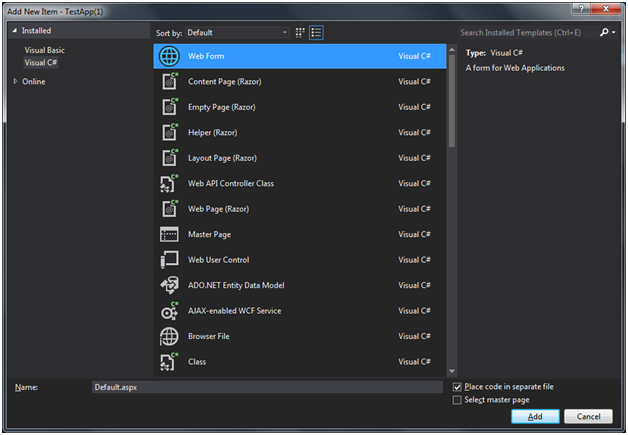Screen dimensions: 628x435
Task: Click the Browser File globe icon
Action: point(169,336)
